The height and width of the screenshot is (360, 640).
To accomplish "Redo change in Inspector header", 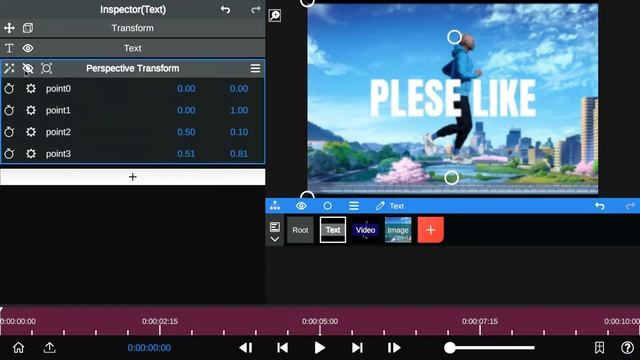I will [256, 9].
